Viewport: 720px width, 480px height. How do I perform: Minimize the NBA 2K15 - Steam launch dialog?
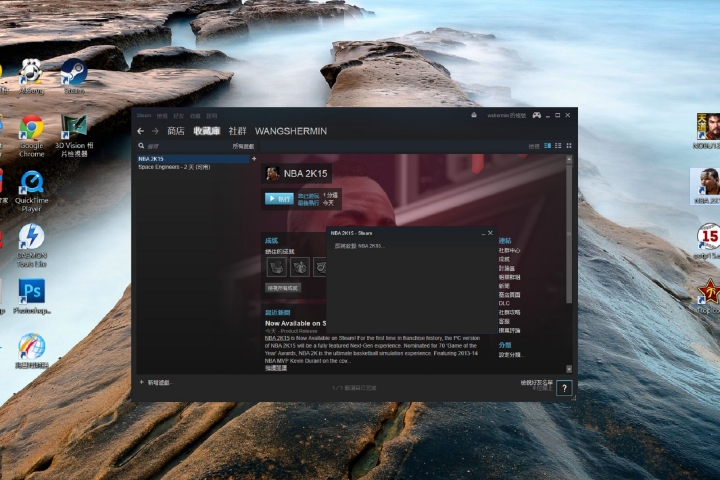[x=483, y=233]
